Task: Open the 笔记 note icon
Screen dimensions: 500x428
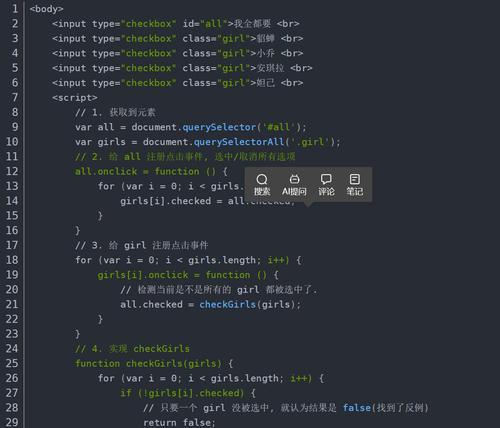Action: pos(354,179)
